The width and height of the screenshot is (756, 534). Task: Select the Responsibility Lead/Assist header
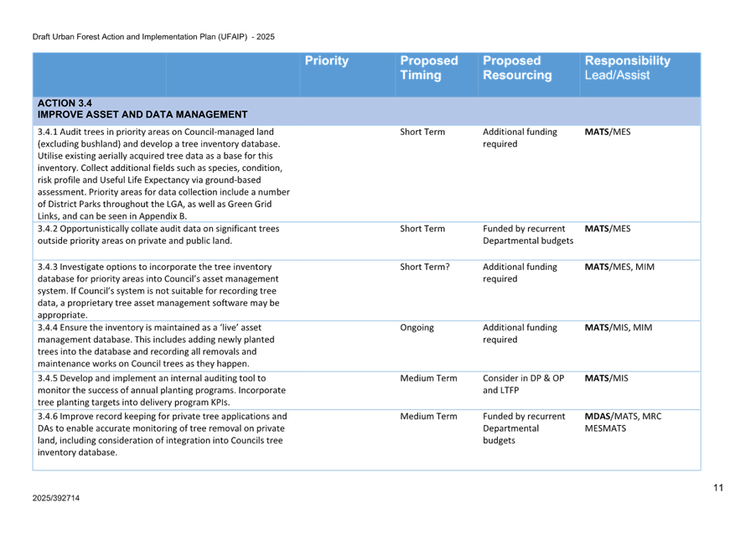coord(627,68)
